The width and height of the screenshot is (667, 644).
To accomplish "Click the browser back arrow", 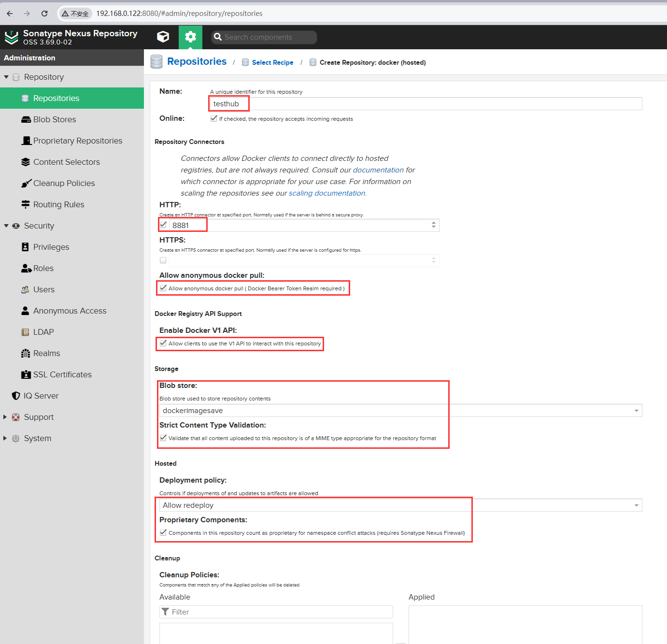I will point(10,14).
